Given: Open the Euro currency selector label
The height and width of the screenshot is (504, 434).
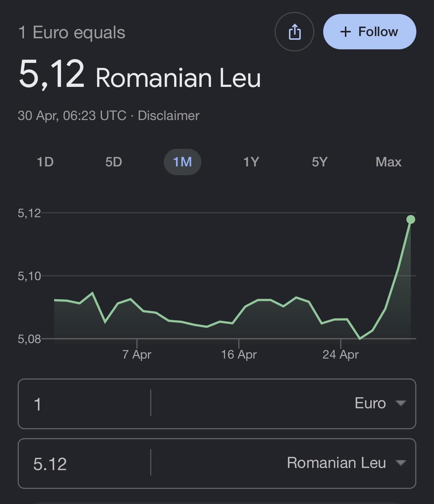Looking at the screenshot, I should pyautogui.click(x=370, y=403).
